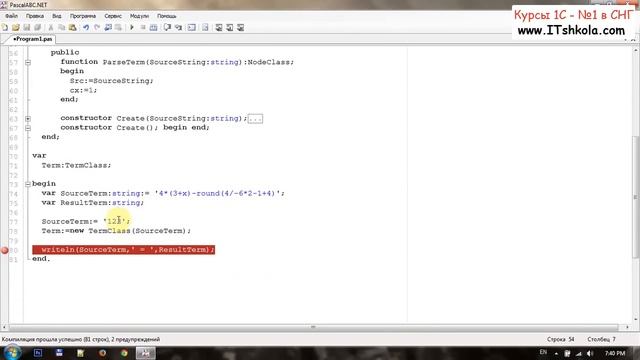Image resolution: width=640 pixels, height=360 pixels.
Task: Click the 'end.' line at the bottom
Action: [x=41, y=259]
